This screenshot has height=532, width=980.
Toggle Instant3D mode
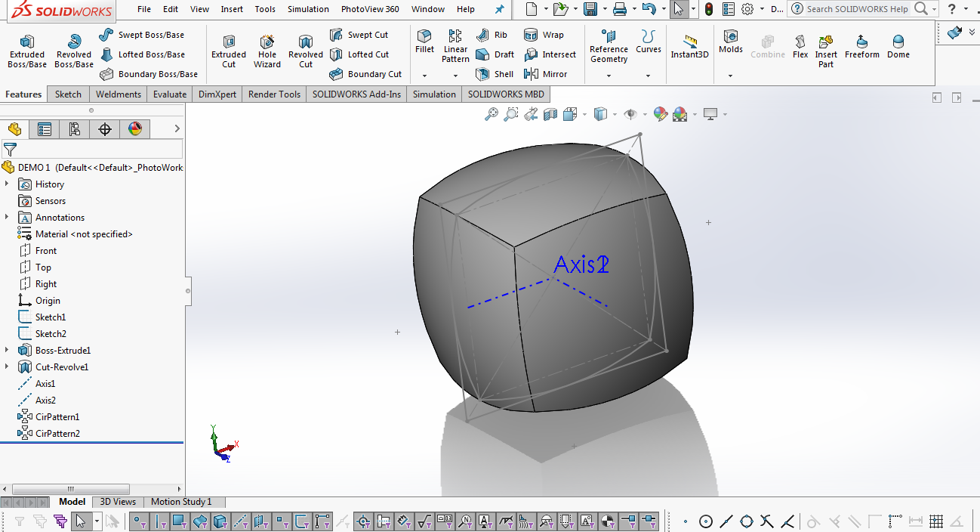(x=690, y=46)
